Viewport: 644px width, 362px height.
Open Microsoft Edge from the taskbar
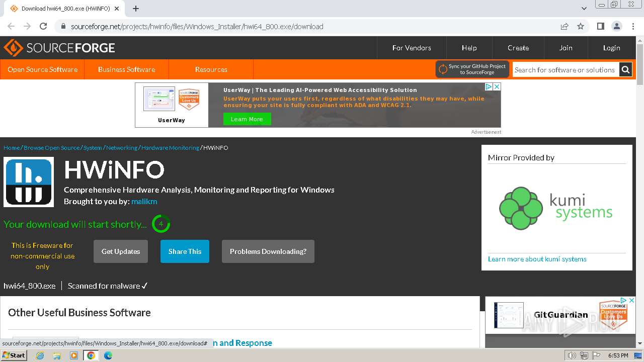pos(108,355)
